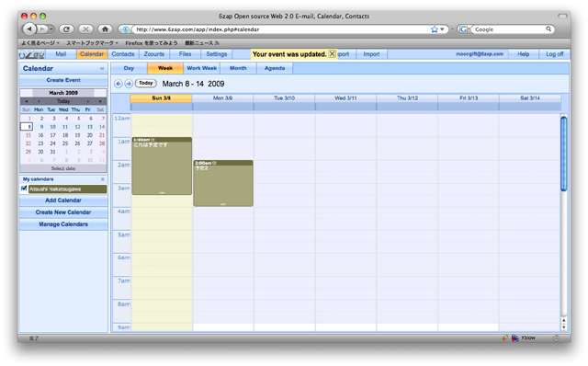This screenshot has height=366, width=588.
Task: Switch to Month view
Action: pos(238,68)
